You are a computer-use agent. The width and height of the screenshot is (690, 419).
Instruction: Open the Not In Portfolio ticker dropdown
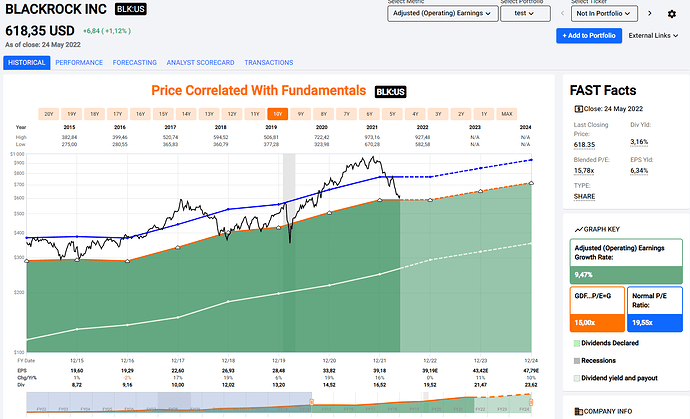click(604, 13)
